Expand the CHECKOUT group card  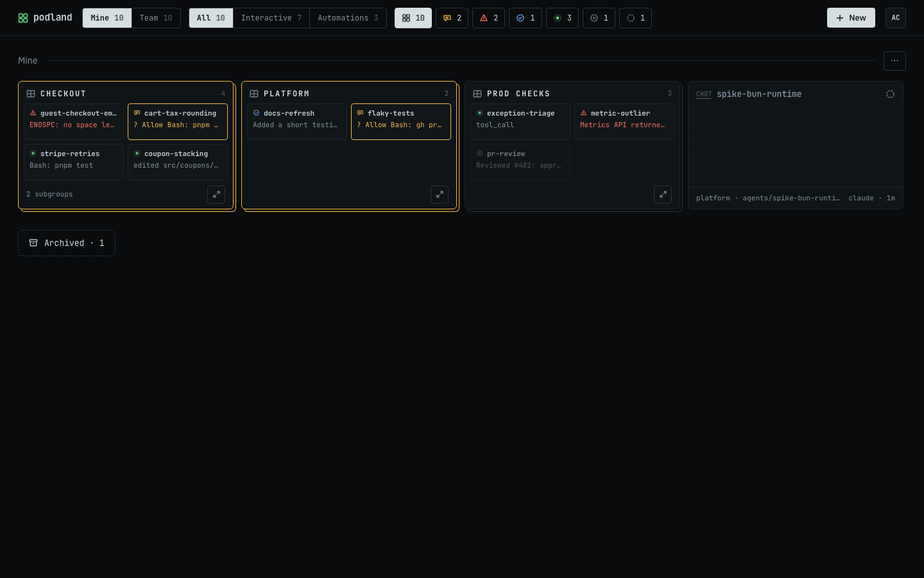coord(216,195)
